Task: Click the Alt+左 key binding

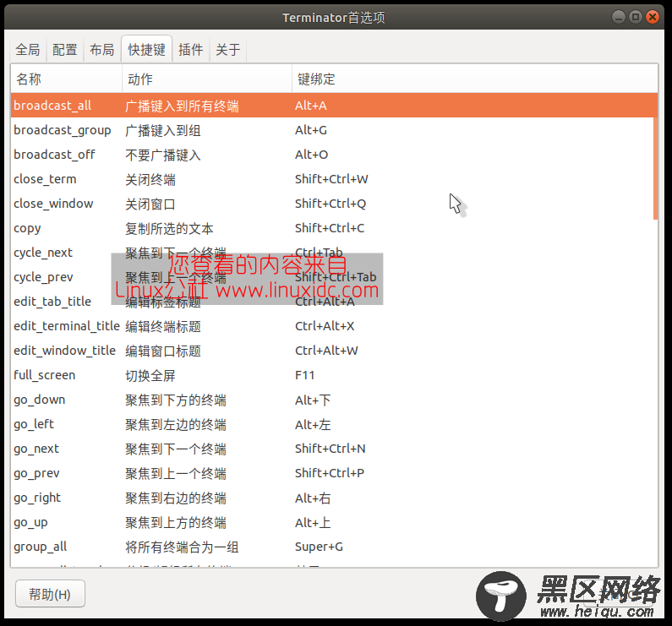Action: point(313,424)
